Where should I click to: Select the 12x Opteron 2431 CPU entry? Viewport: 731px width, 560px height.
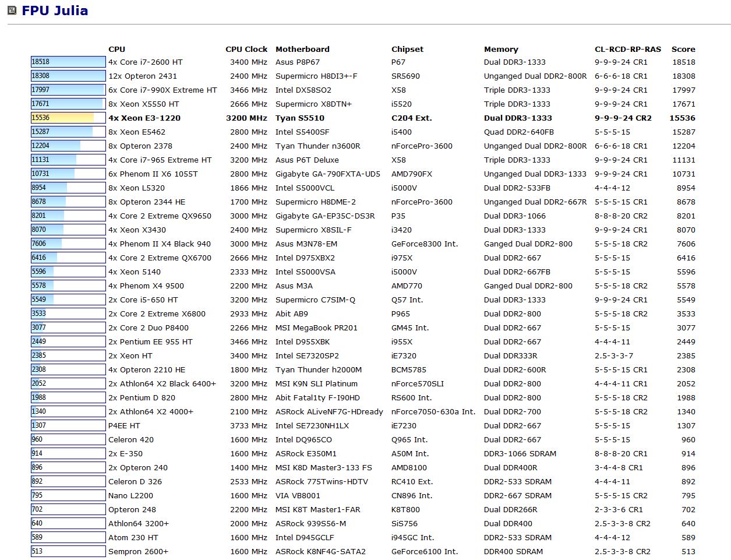[x=143, y=76]
